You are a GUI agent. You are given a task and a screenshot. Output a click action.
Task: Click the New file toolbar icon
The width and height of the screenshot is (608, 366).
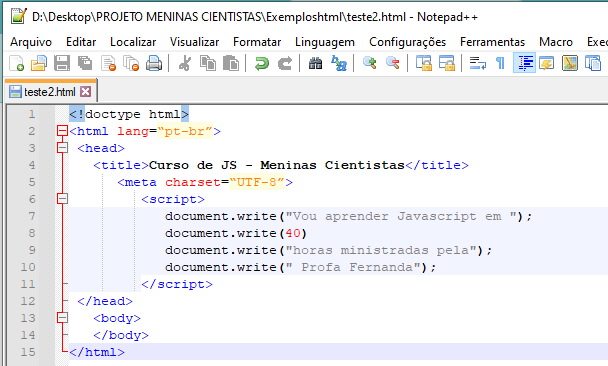point(16,63)
